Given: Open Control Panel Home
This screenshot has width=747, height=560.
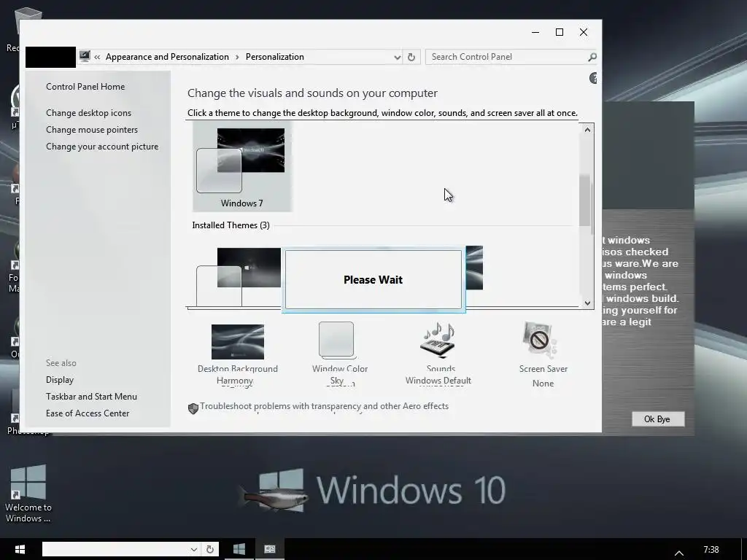Looking at the screenshot, I should (x=85, y=87).
